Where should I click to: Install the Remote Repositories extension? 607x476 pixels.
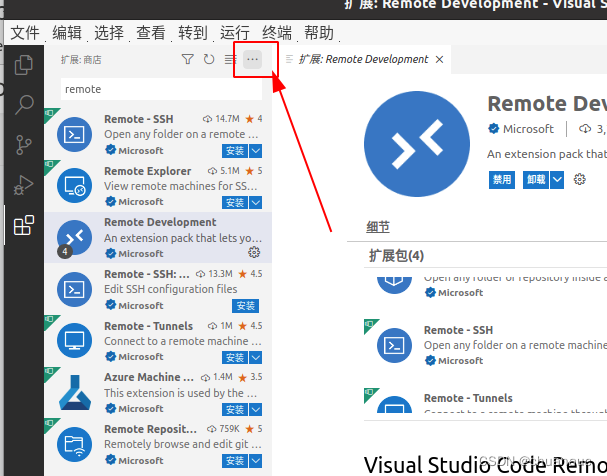point(235,461)
